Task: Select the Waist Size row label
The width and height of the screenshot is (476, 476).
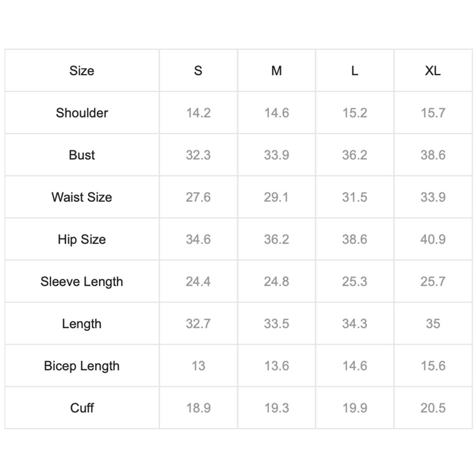Action: click(x=82, y=198)
